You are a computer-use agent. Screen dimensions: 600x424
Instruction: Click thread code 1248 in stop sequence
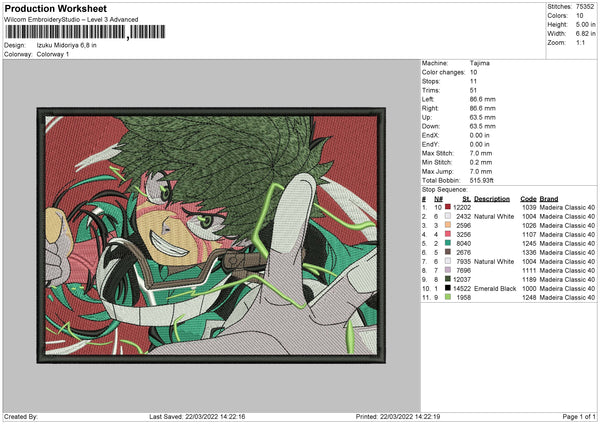[529, 297]
